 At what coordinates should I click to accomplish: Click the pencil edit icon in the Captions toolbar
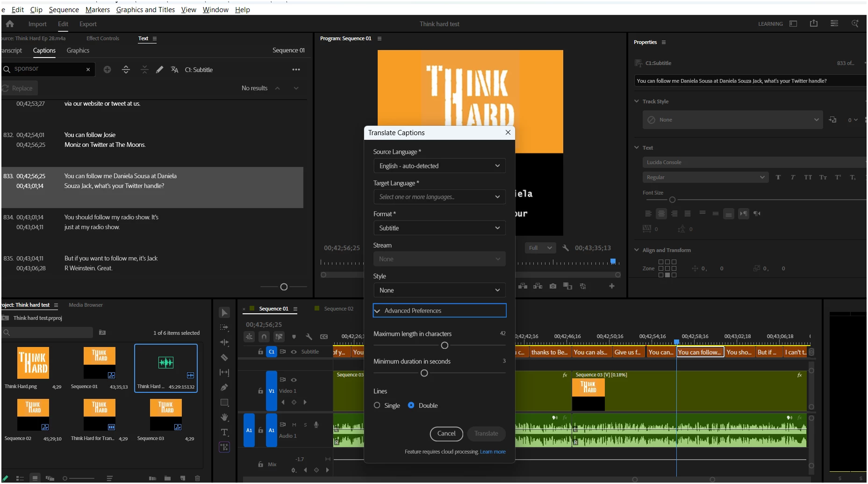pos(159,70)
